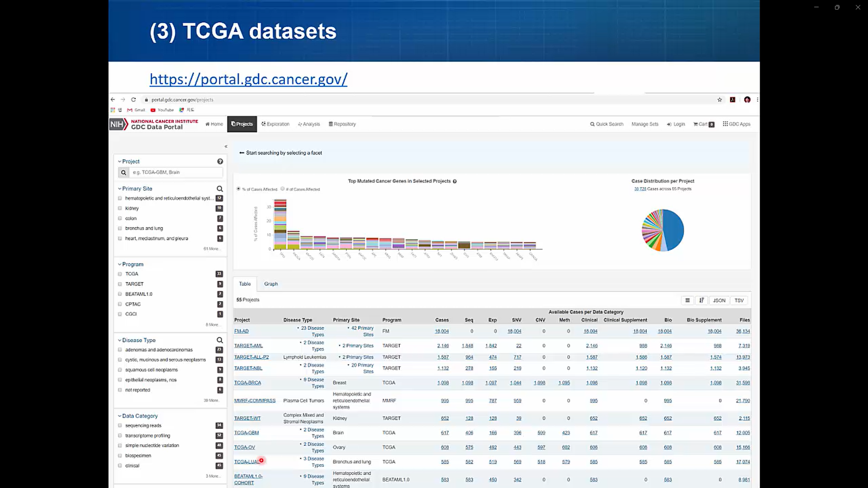Image resolution: width=868 pixels, height=488 pixels.
Task: Search Disease Type with magnifier icon
Action: [x=220, y=340]
